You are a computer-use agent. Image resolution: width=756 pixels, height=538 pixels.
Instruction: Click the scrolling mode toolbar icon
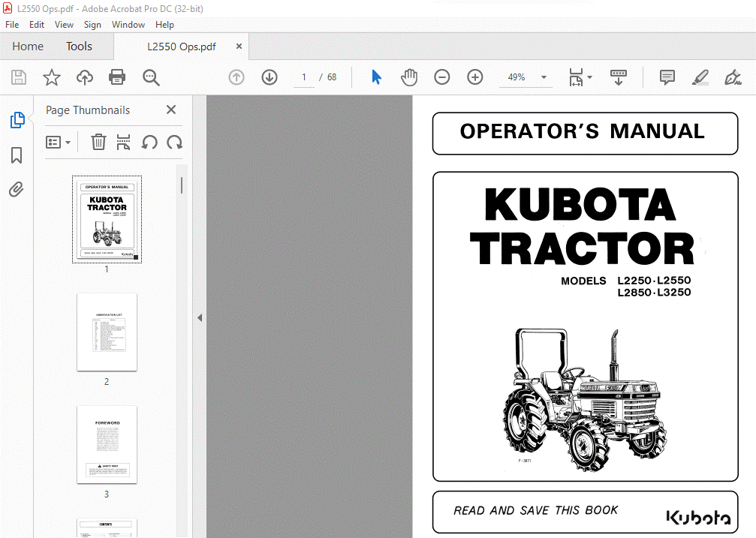tap(618, 77)
